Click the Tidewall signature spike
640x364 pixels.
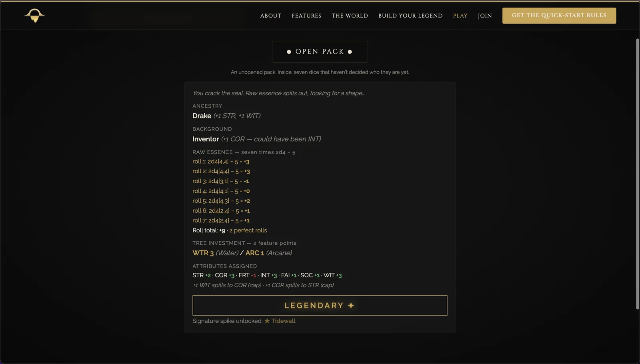283,321
